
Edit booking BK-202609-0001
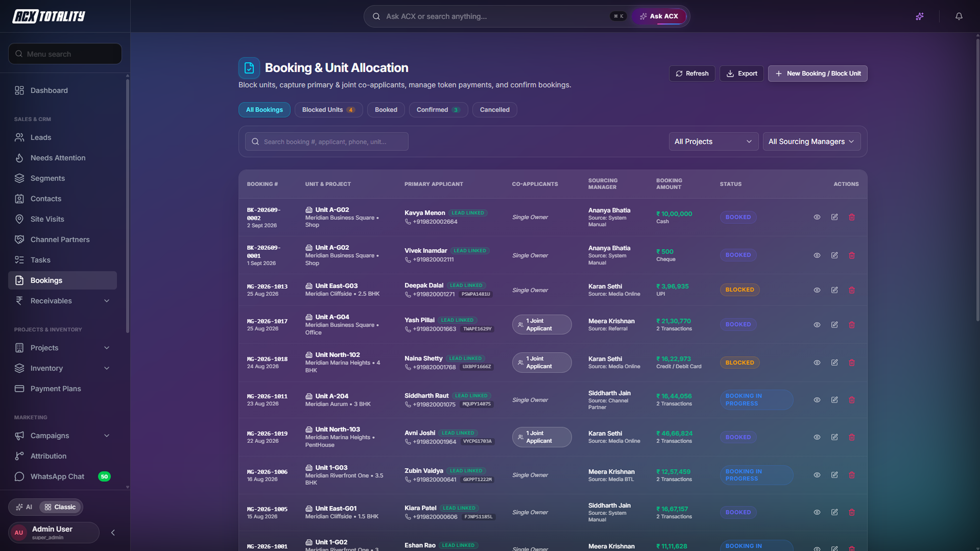834,255
